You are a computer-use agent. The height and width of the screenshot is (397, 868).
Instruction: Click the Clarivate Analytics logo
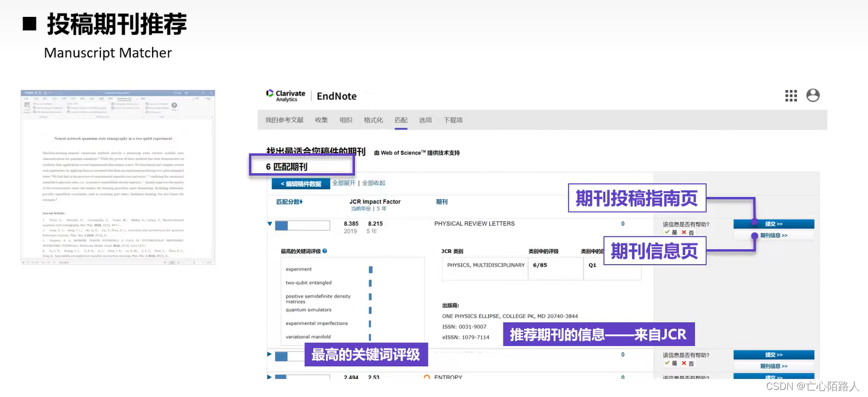286,96
